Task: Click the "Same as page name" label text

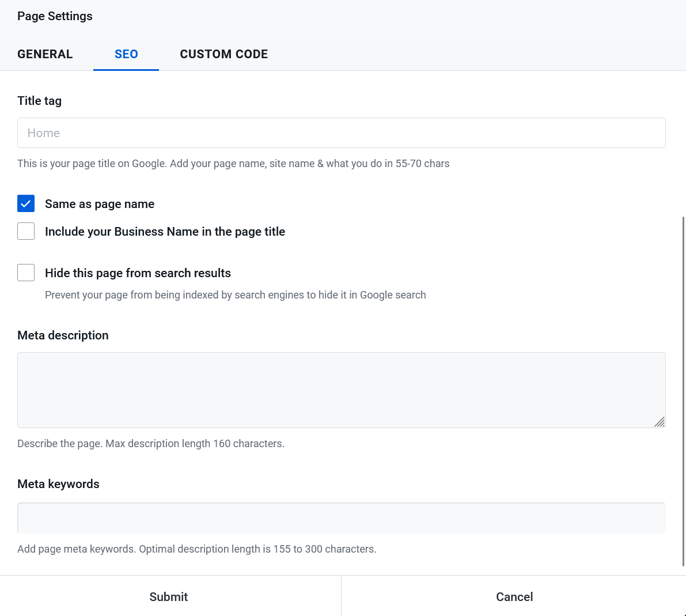Action: (100, 204)
